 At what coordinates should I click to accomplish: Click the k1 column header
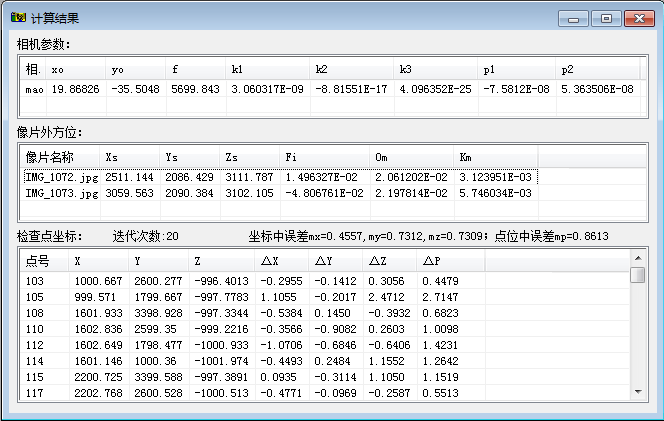pos(268,69)
